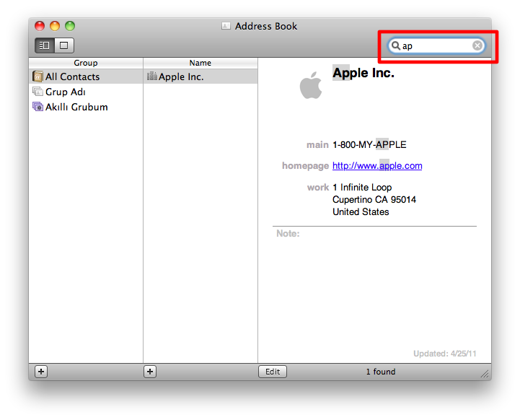Click the Akıllı Grubum smart group icon

pos(38,107)
